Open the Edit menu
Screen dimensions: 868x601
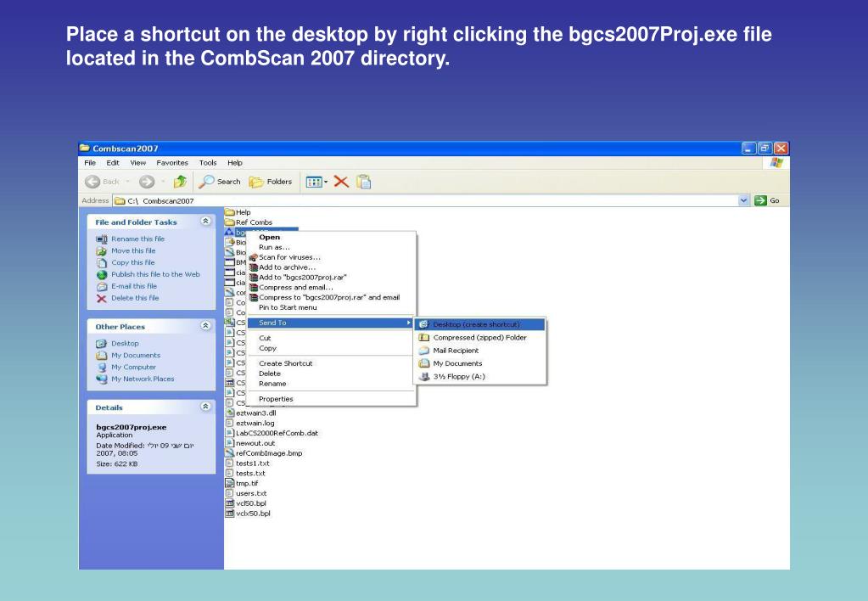tap(113, 163)
